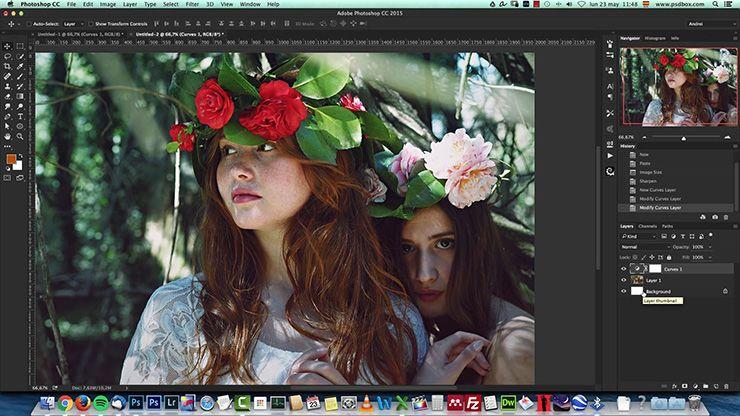Swap foreground and background colors
Viewport: 740px width, 416px height.
20,156
